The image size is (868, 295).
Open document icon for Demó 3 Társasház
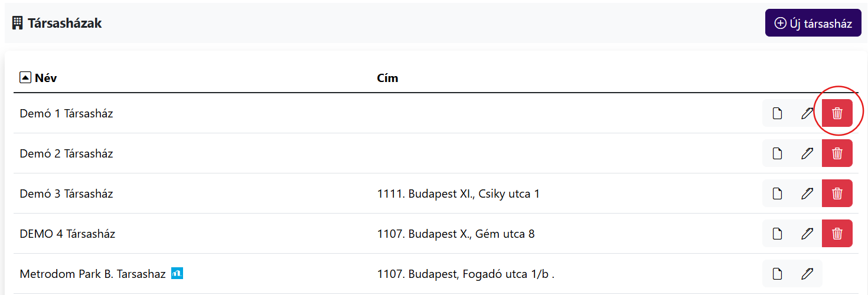tap(778, 194)
